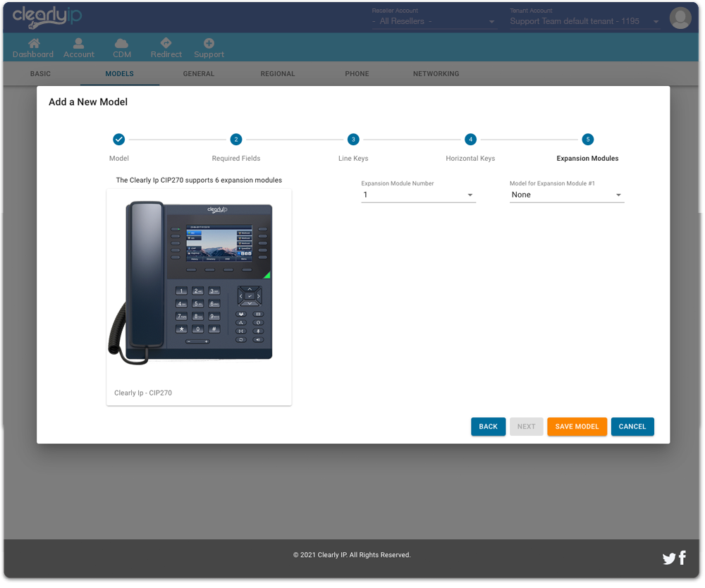Cancel adding the new model

[x=632, y=427]
